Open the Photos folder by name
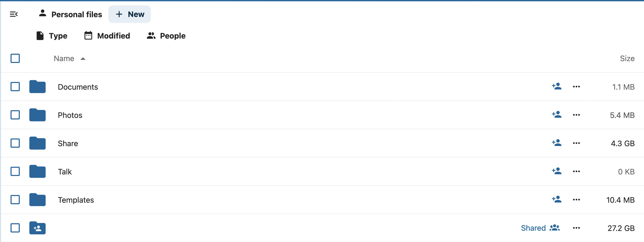644x242 pixels. (70, 115)
